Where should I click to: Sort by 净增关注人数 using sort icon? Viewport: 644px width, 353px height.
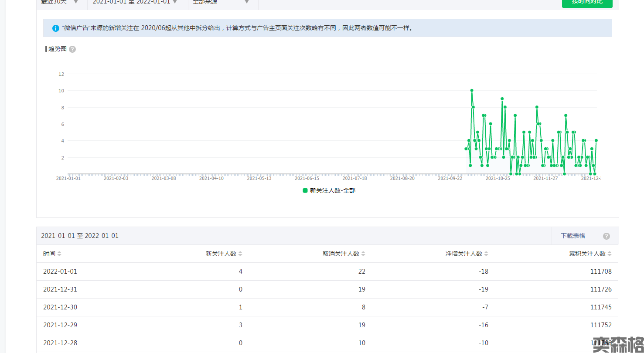[x=486, y=254]
